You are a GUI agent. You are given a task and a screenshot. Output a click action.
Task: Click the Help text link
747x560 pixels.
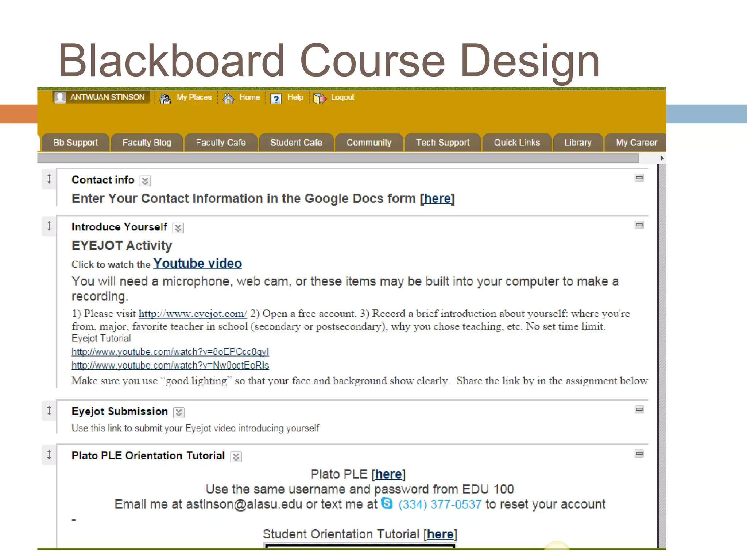(295, 97)
